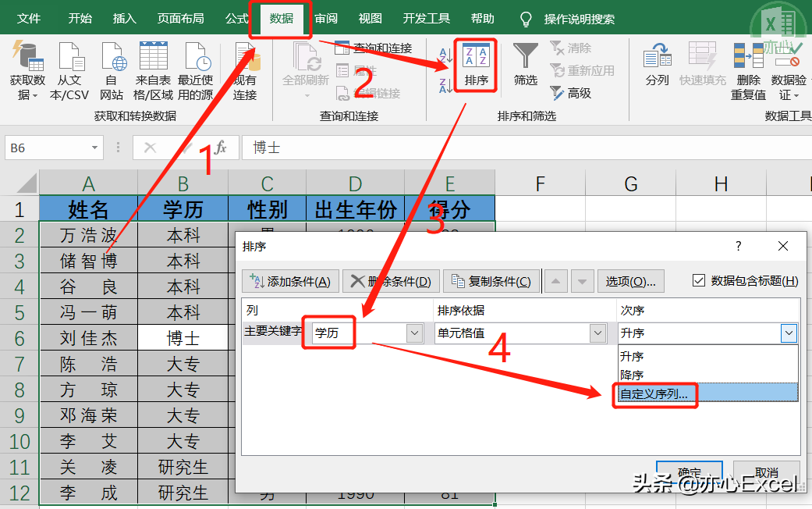
Task: Click Reapply filter (重新应用)
Action: point(582,70)
